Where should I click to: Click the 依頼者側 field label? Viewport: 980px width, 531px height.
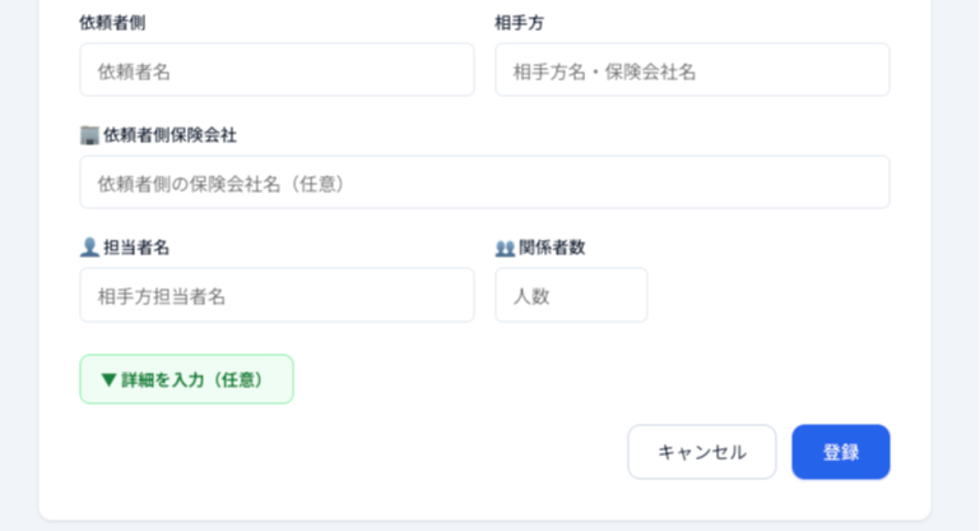113,24
